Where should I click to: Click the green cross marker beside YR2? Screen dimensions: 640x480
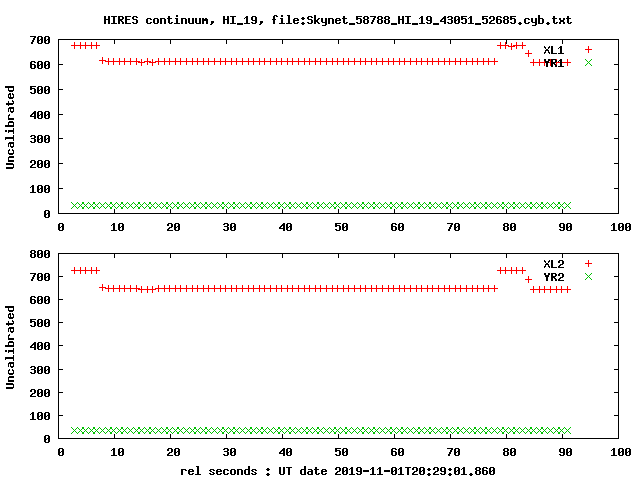point(588,276)
